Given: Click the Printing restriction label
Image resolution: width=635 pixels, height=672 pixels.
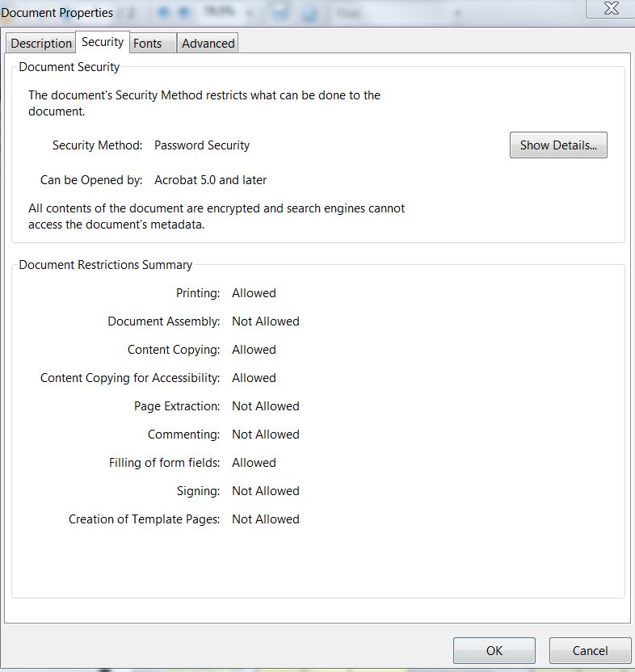Looking at the screenshot, I should (198, 293).
